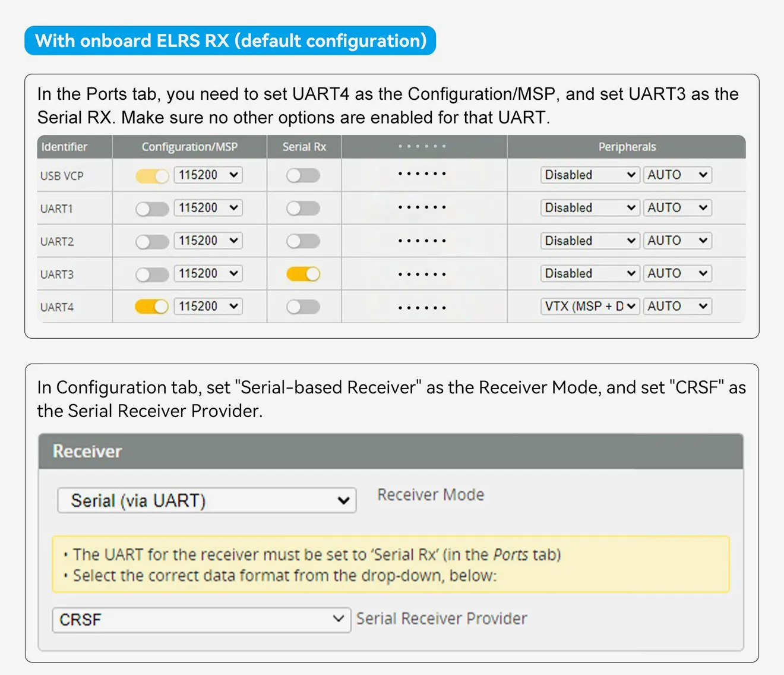Open the AUTO dropdown on the UART3 row
The height and width of the screenshot is (675, 784).
point(676,273)
